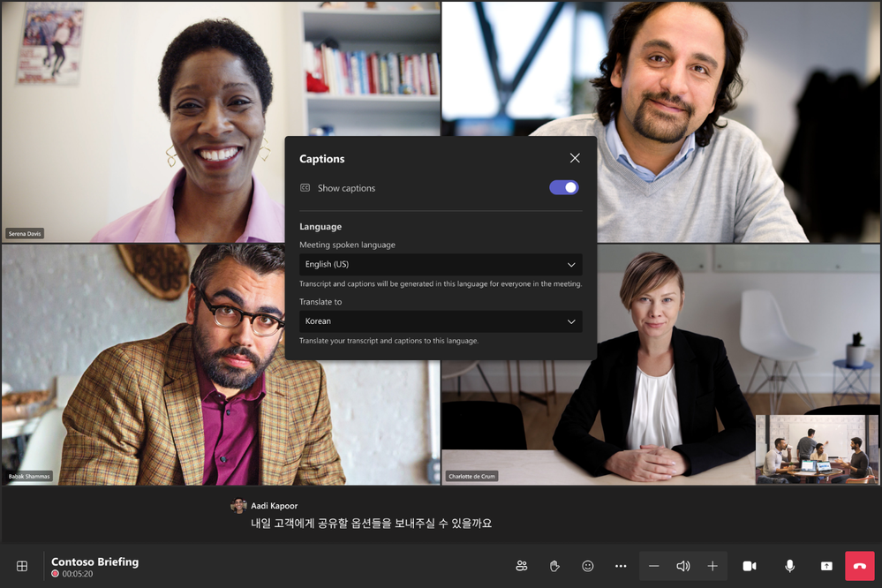Open the More actions menu

[x=621, y=566]
